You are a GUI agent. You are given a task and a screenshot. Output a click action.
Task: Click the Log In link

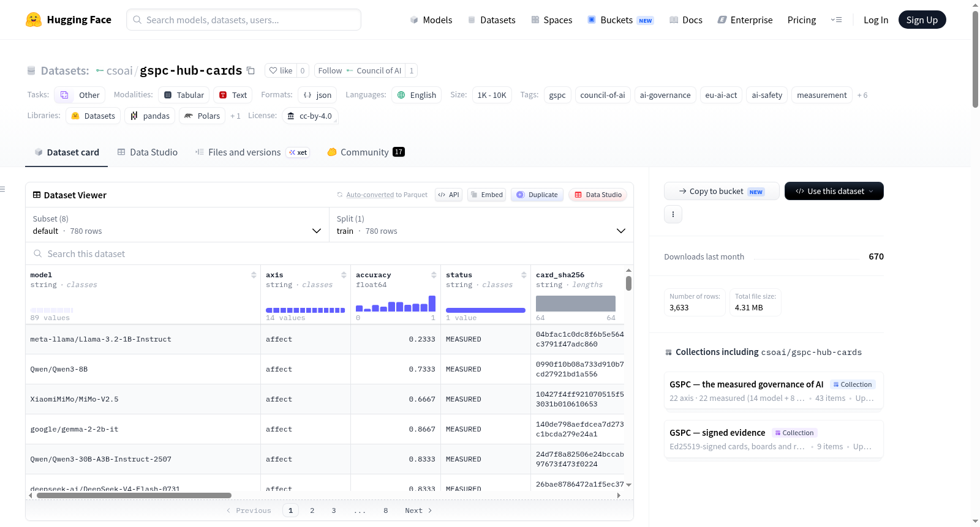pyautogui.click(x=876, y=20)
